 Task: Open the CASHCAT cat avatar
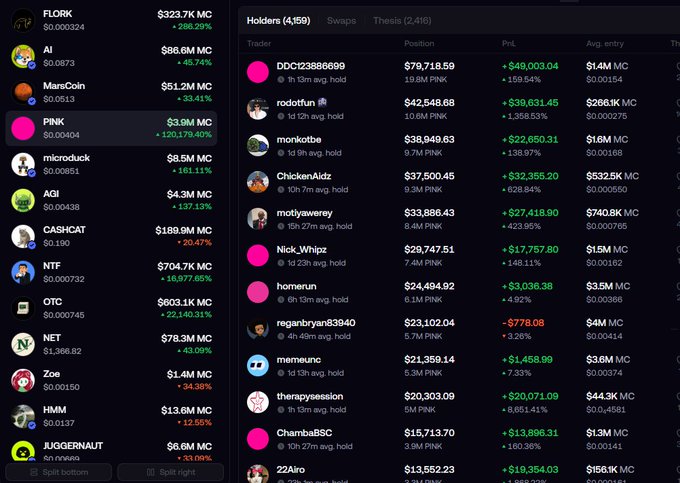click(x=23, y=236)
